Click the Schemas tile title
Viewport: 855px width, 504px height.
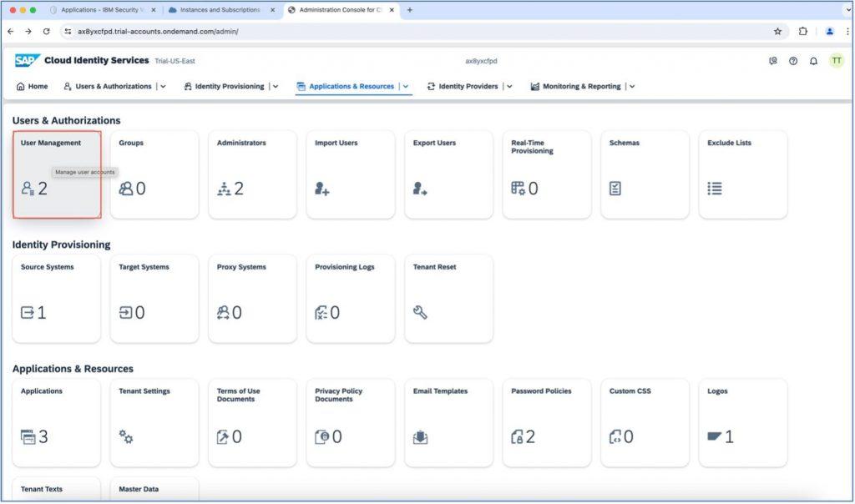pyautogui.click(x=625, y=143)
